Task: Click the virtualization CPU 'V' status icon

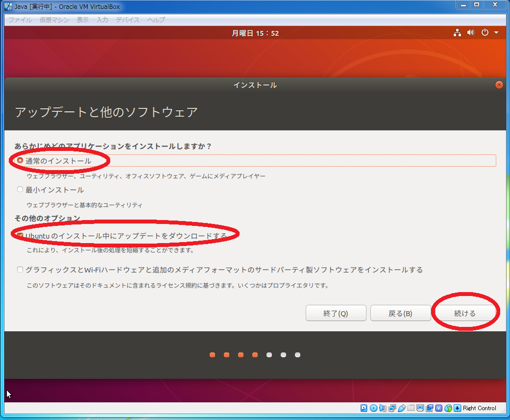Action: click(439, 408)
